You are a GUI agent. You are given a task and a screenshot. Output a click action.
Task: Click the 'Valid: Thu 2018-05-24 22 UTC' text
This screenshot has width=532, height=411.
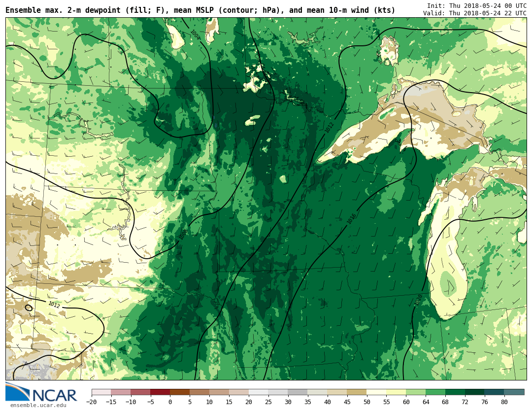coord(475,13)
